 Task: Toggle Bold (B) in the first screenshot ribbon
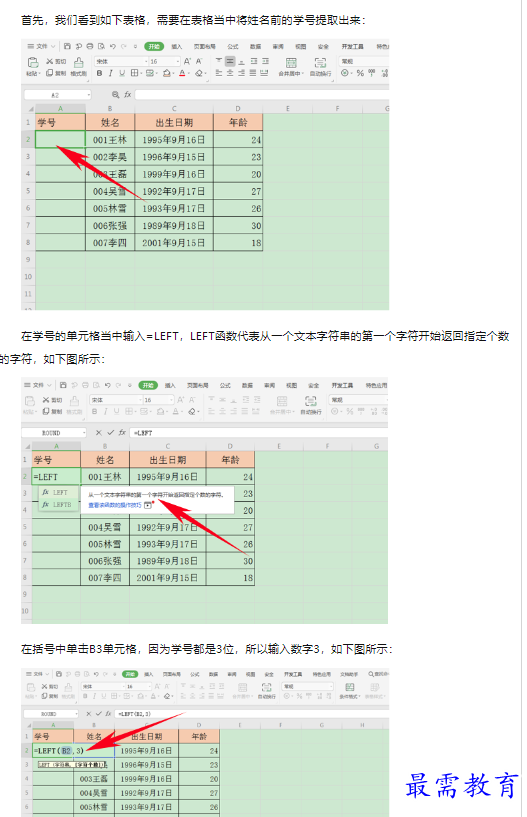pyautogui.click(x=99, y=73)
